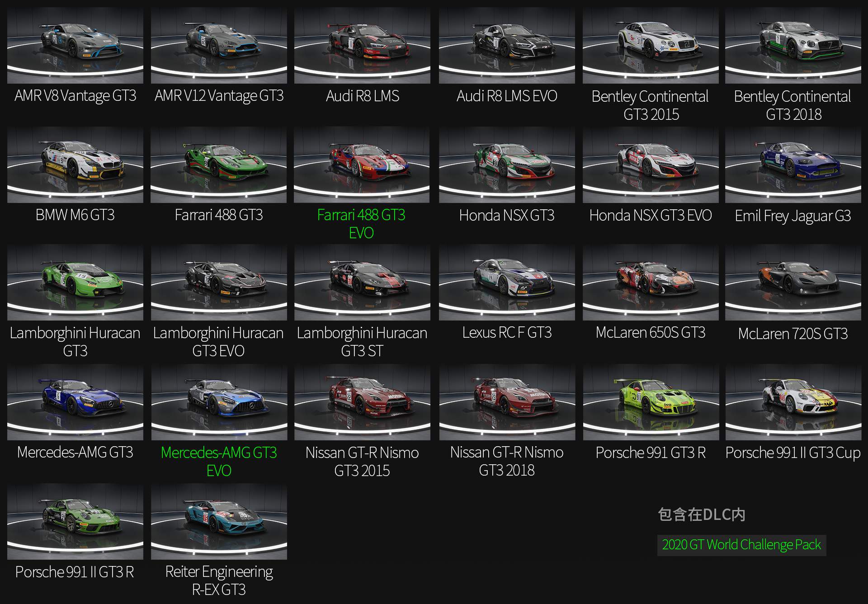This screenshot has height=604, width=868.
Task: Click the 'BMW M6 GT3' caption text
Action: (75, 215)
